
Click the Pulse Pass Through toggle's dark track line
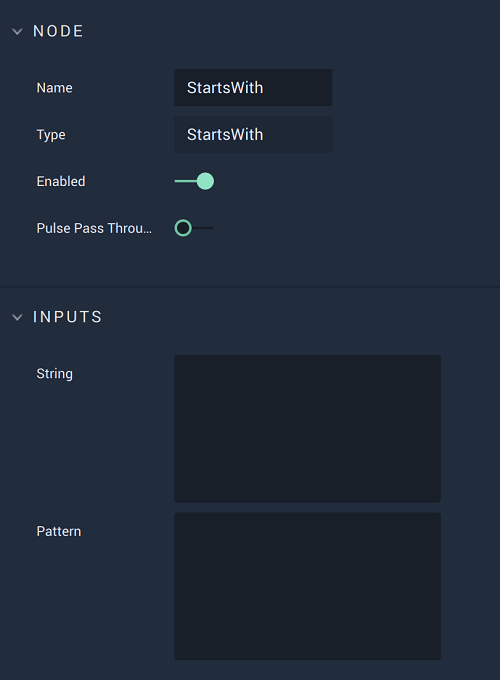point(203,228)
